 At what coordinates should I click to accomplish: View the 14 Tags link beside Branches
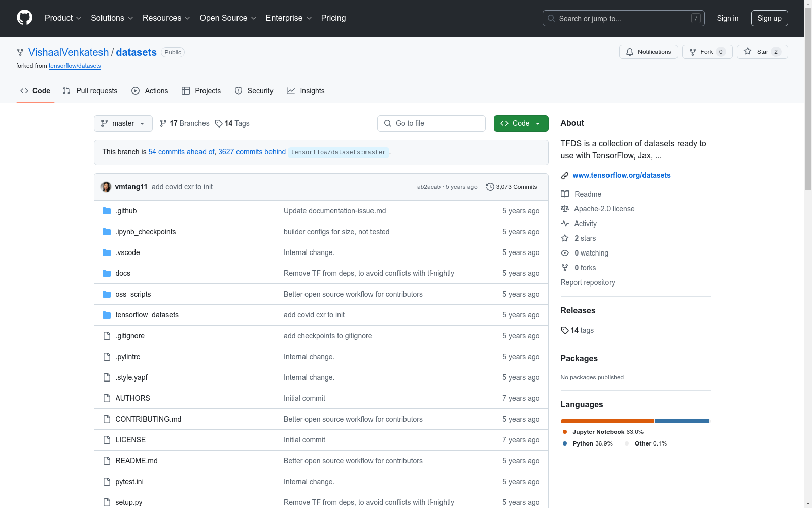pyautogui.click(x=232, y=123)
